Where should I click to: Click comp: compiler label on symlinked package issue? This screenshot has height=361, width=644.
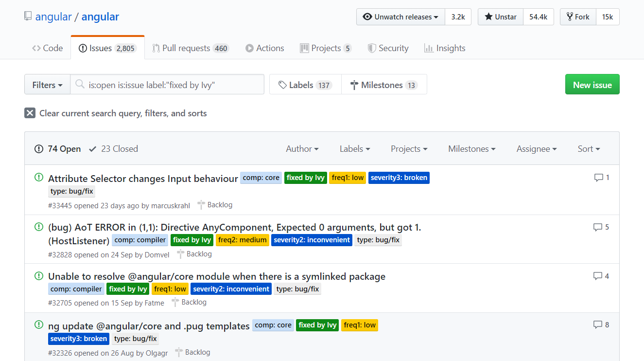click(76, 289)
